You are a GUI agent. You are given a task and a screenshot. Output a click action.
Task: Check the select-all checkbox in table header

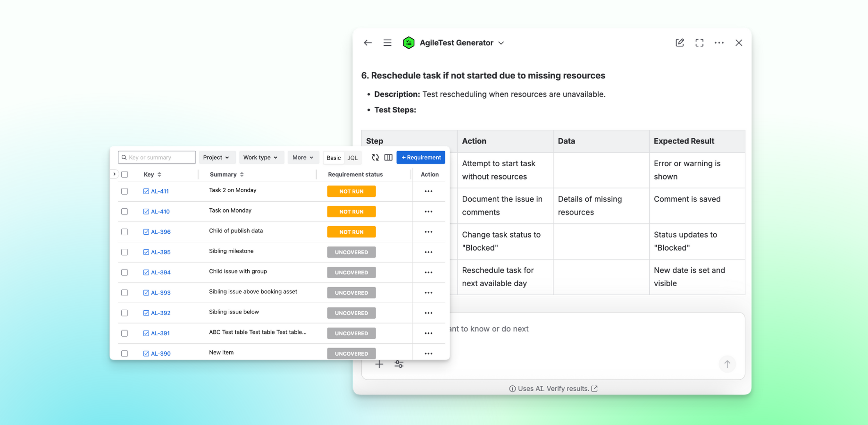point(125,174)
